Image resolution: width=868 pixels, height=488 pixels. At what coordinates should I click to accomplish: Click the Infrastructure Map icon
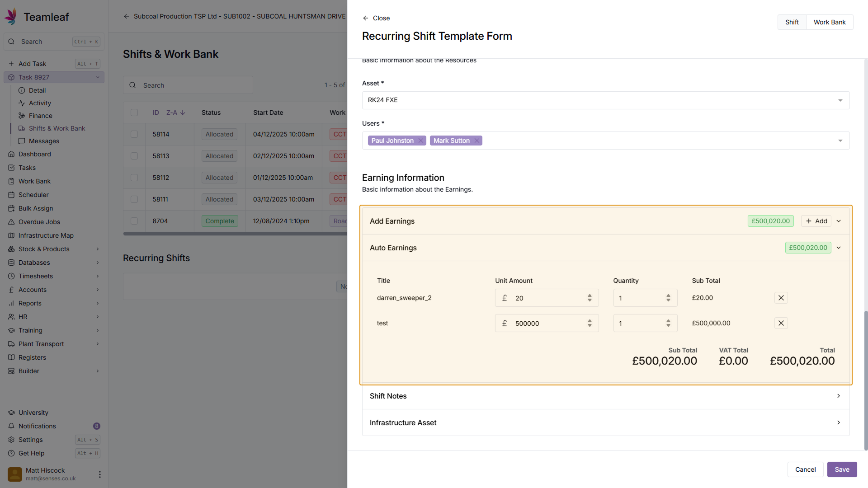(11, 235)
